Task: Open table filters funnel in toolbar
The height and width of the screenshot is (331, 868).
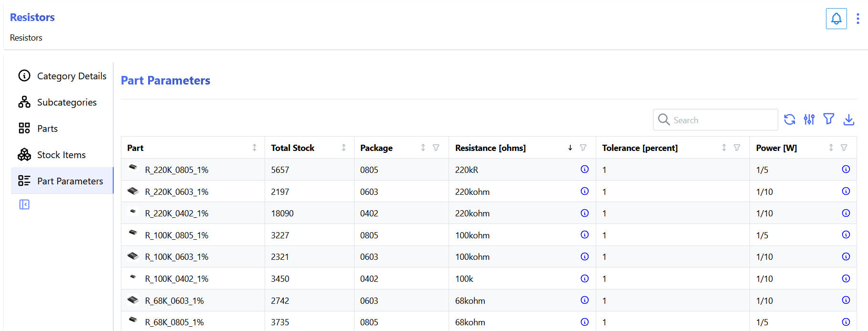Action: (x=829, y=119)
